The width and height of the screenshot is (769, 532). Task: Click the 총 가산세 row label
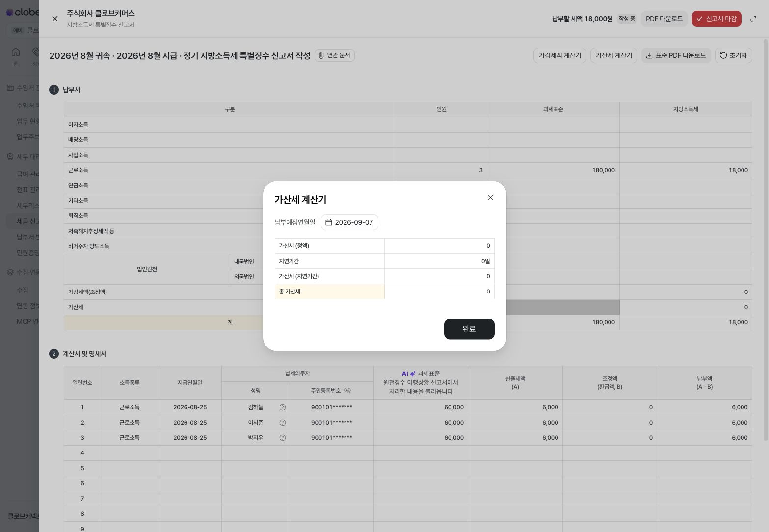pyautogui.click(x=330, y=292)
